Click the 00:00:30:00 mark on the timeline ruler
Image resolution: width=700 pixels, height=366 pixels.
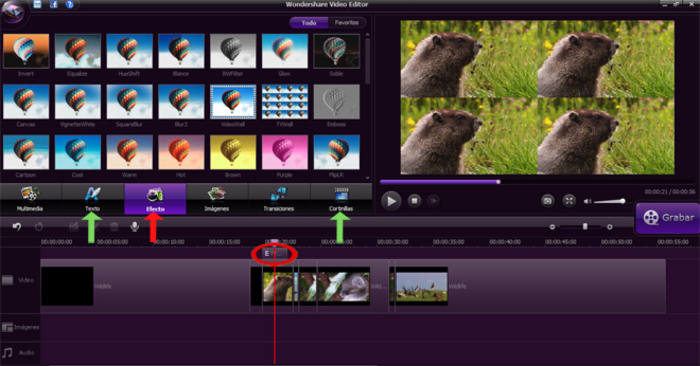(x=393, y=242)
